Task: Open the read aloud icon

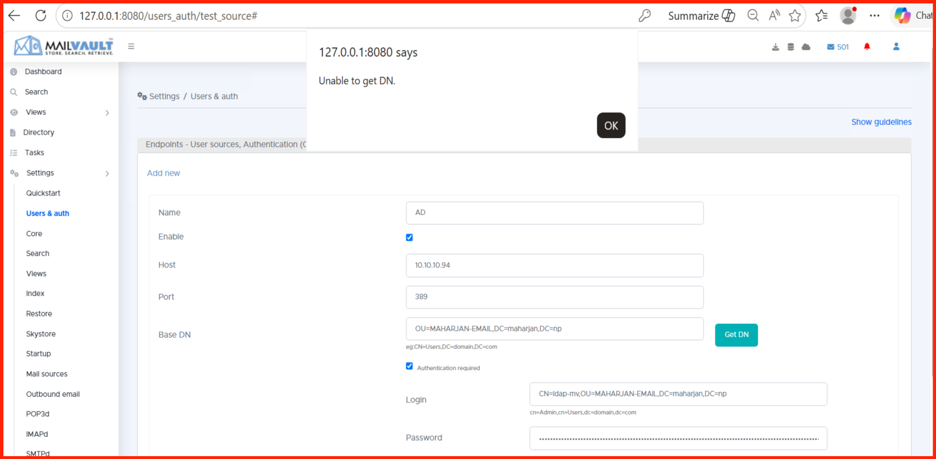Action: [774, 16]
